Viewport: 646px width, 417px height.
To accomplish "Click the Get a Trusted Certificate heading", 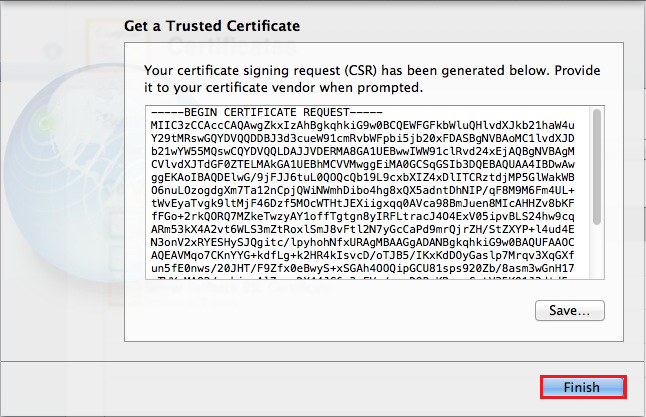I will coord(210,25).
